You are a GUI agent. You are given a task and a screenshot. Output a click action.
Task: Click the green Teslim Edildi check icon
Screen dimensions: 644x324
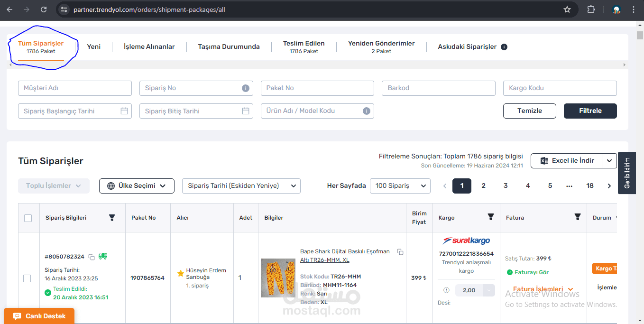point(48,293)
